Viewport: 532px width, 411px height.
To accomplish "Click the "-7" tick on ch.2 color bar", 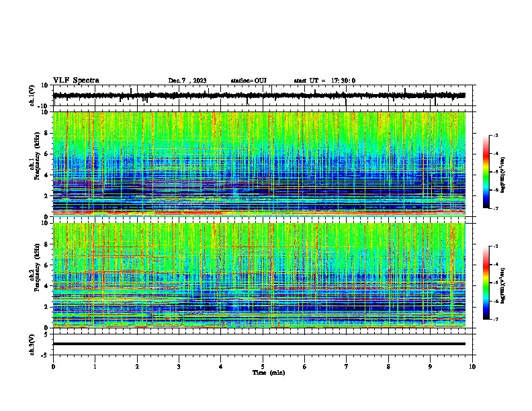I will 495,319.
